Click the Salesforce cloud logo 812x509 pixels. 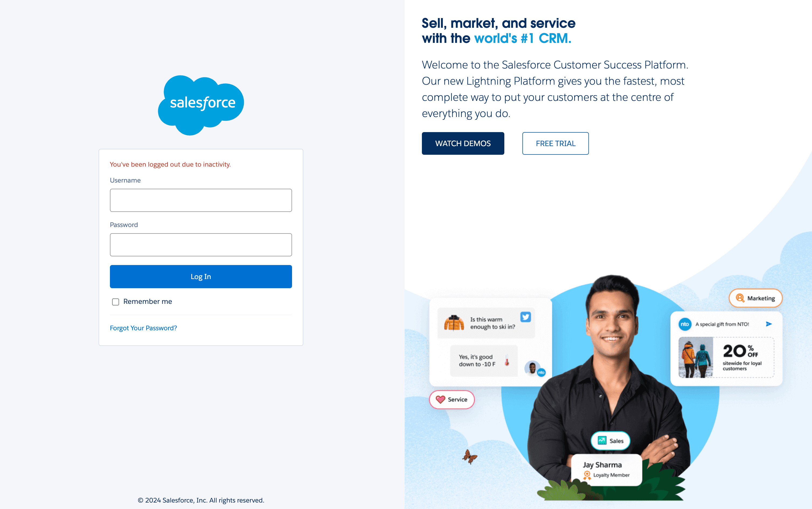(x=201, y=105)
